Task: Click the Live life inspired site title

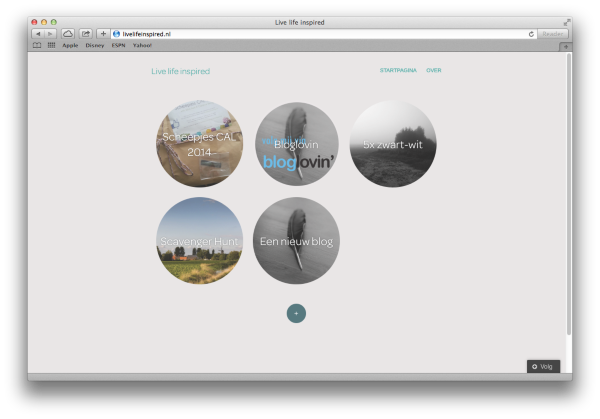Action: (180, 71)
